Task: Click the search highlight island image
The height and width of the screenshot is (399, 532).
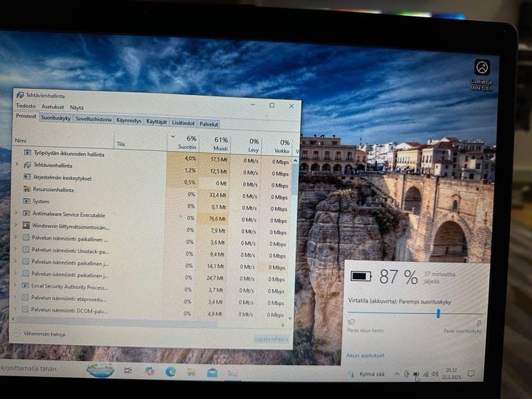Action: pyautogui.click(x=100, y=370)
